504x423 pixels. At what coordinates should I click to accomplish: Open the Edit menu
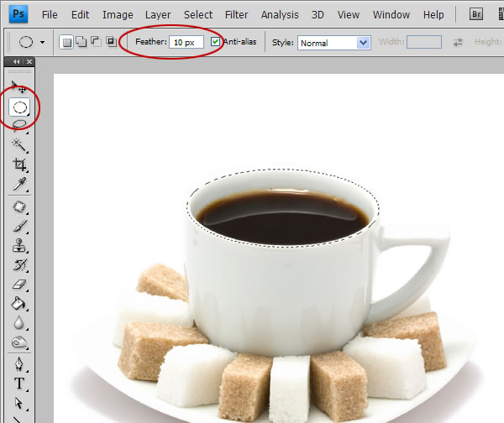(x=80, y=15)
